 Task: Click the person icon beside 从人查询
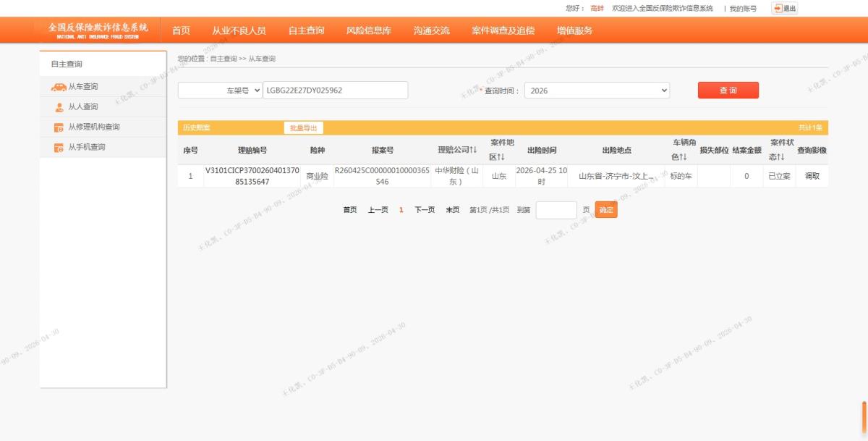tap(59, 107)
